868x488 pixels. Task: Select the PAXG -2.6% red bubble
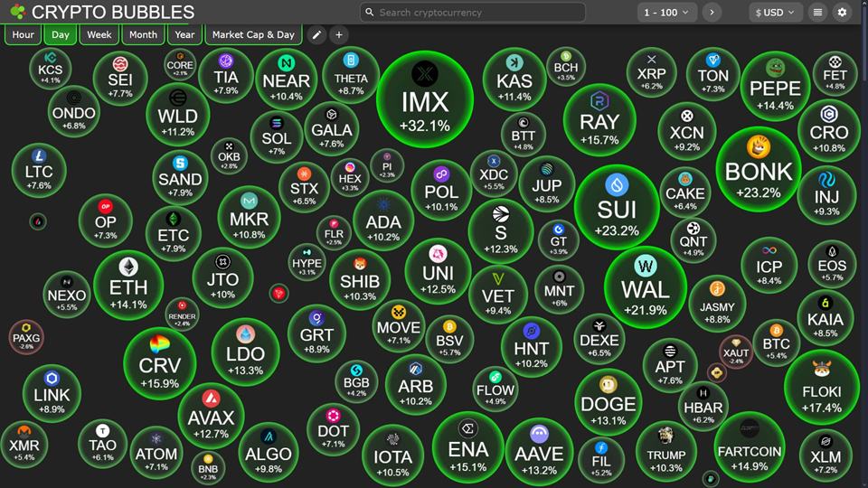[26, 337]
